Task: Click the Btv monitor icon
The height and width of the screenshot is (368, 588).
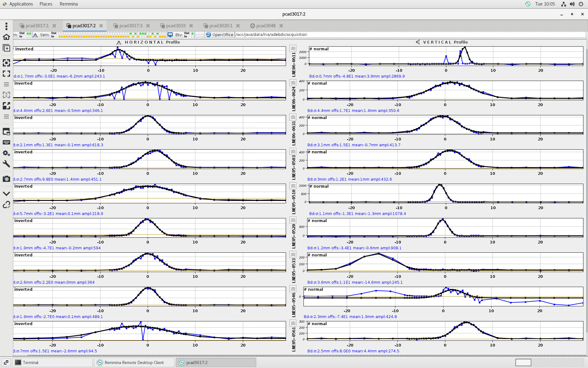Action: point(170,35)
